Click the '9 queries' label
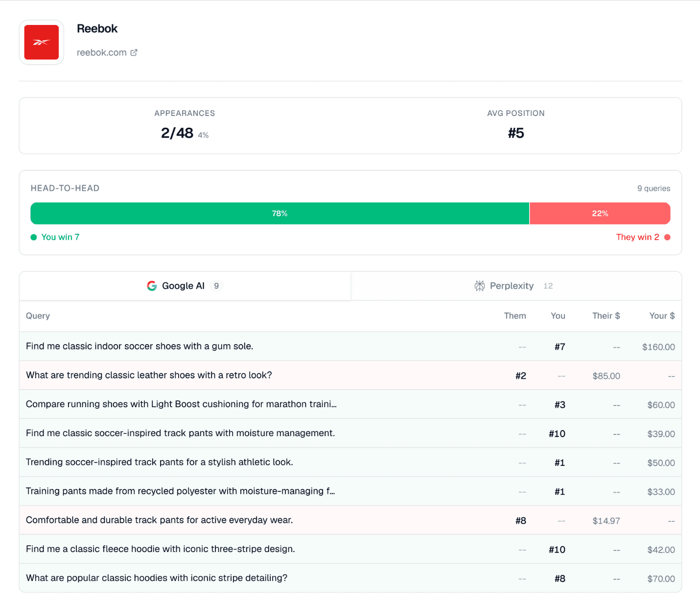This screenshot has height=601, width=700. click(x=654, y=188)
